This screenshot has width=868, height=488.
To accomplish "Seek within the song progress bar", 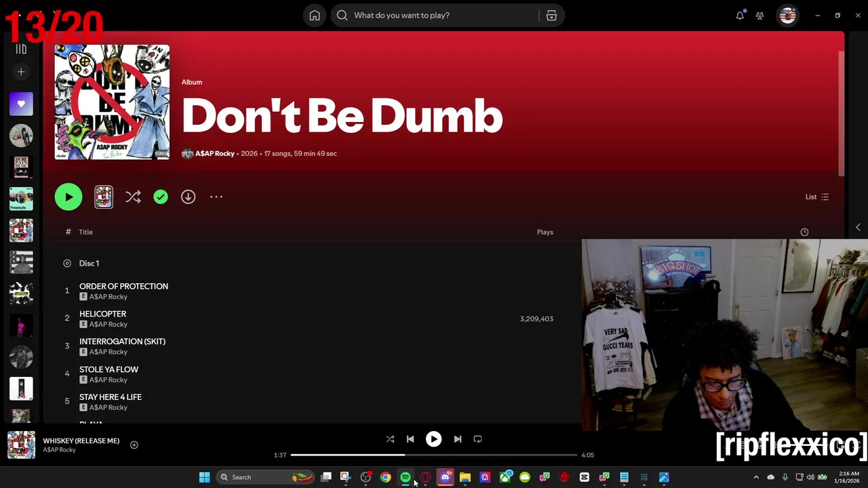I will (434, 455).
